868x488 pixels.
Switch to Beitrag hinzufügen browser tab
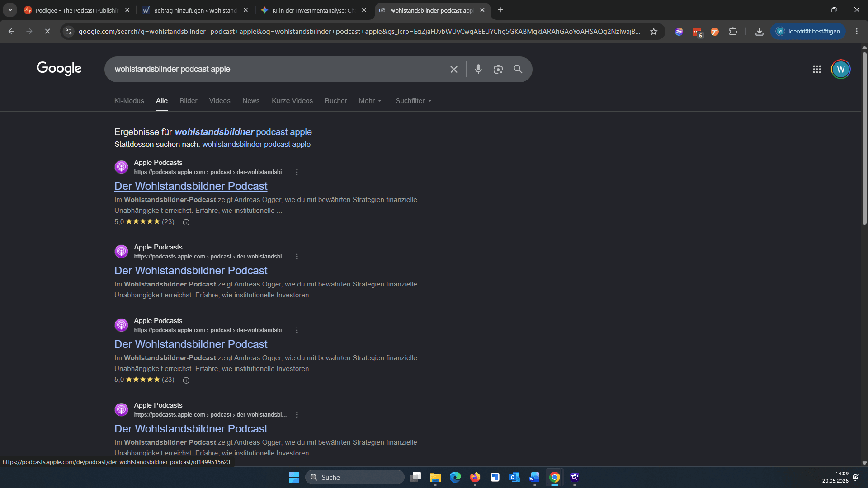pyautogui.click(x=195, y=10)
